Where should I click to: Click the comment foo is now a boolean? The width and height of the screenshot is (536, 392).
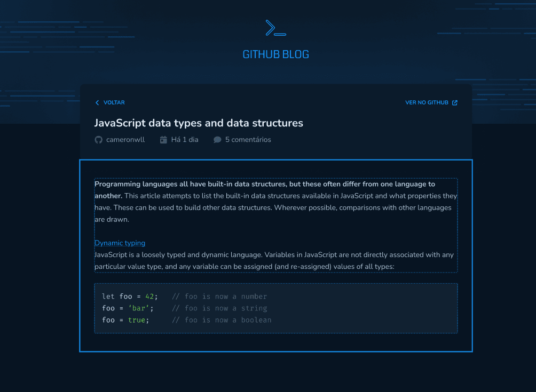pyautogui.click(x=222, y=320)
